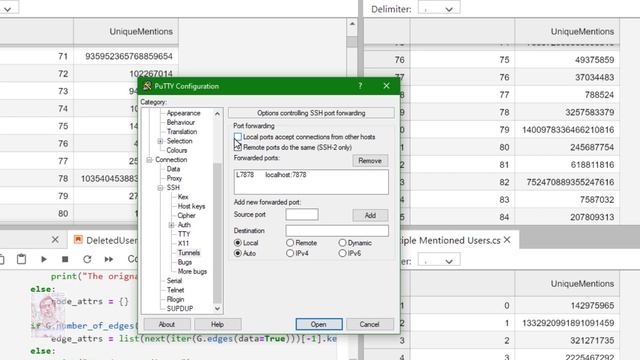
Task: Click Add forwarded port button
Action: [x=370, y=215]
